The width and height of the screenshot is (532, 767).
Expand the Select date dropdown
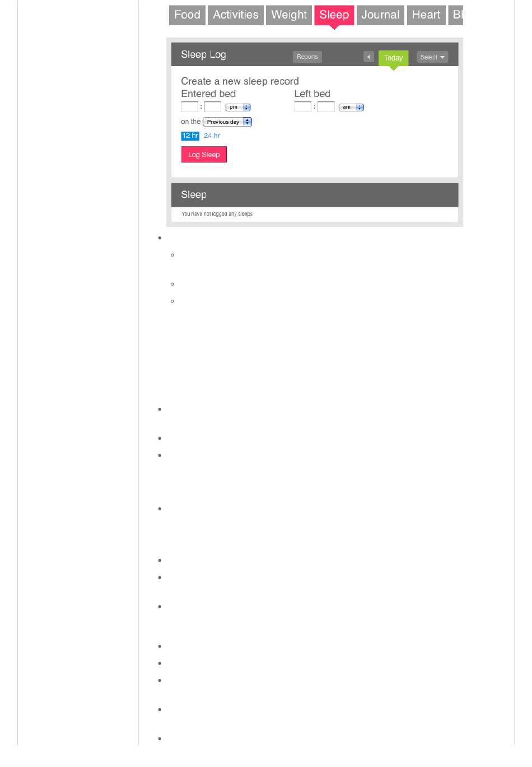point(432,57)
